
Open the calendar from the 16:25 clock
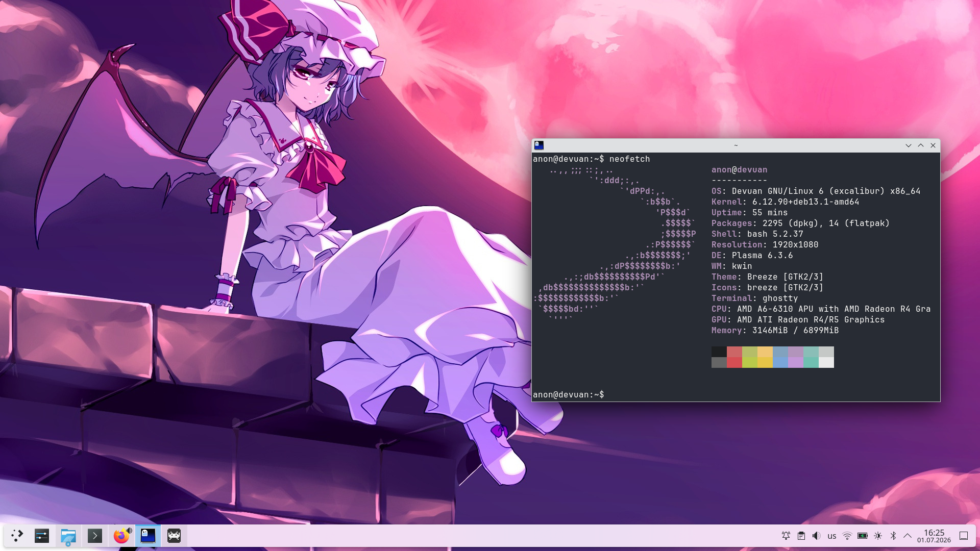tap(934, 536)
